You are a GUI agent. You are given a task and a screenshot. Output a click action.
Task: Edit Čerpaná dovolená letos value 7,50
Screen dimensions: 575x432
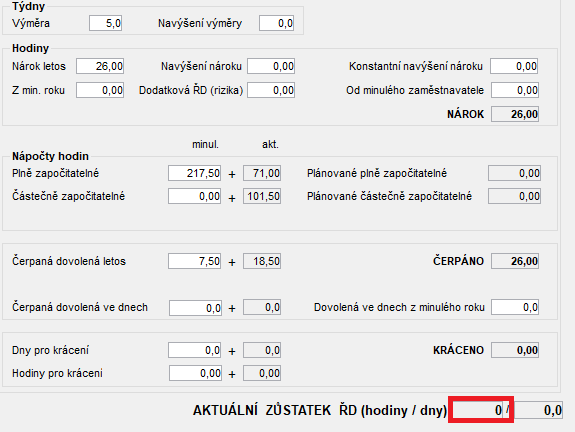[x=194, y=261]
